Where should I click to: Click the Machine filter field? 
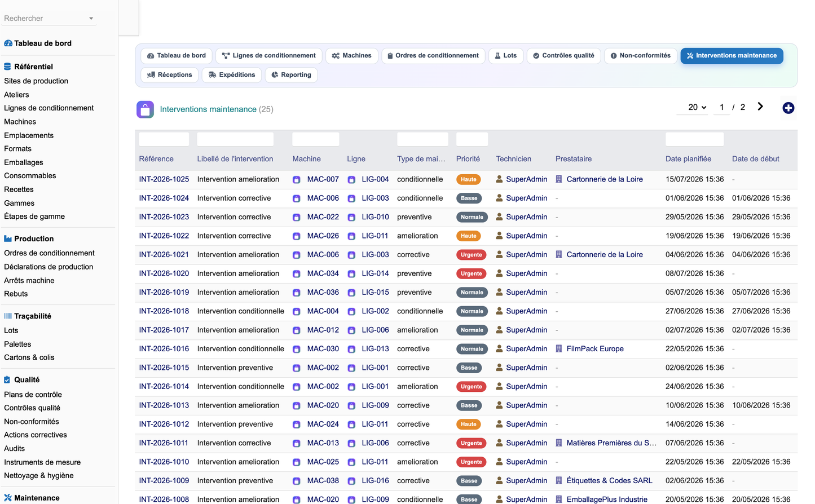click(316, 139)
